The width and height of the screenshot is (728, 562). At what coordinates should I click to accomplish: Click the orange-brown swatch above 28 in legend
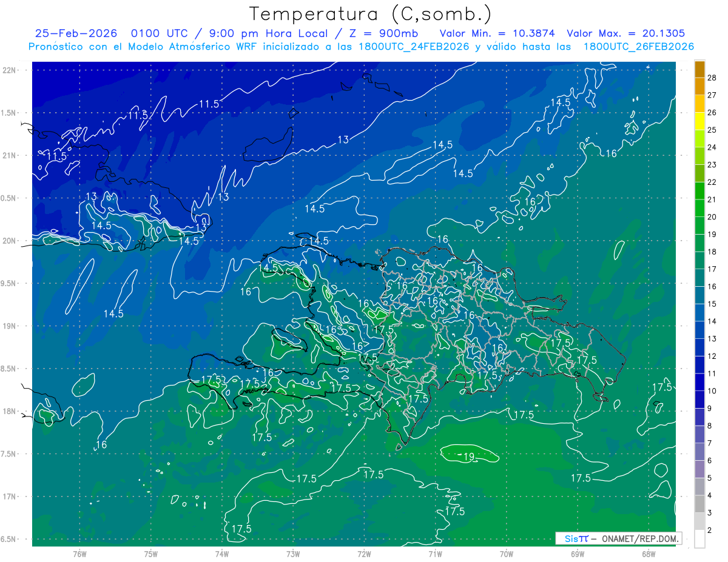tap(700, 69)
